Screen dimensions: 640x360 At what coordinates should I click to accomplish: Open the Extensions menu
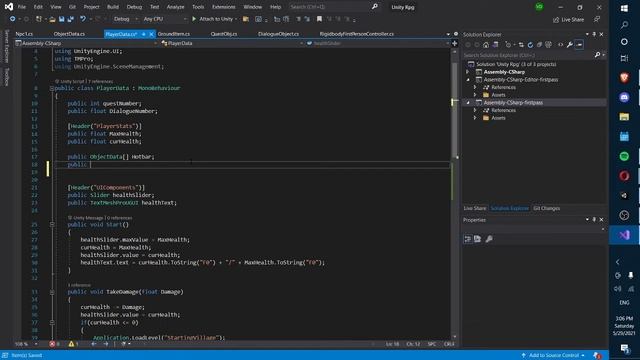(224, 7)
